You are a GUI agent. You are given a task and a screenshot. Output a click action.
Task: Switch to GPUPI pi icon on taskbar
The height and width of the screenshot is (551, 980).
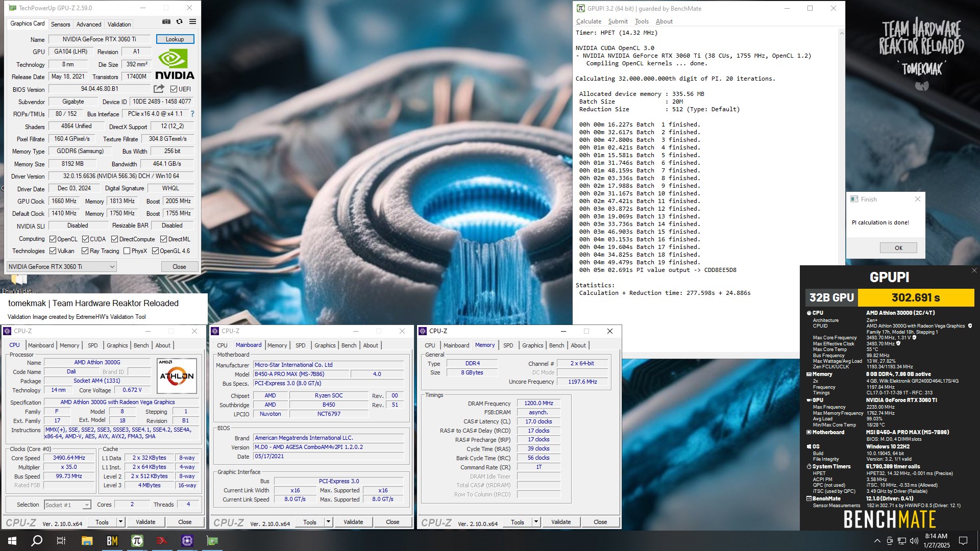coord(137,541)
